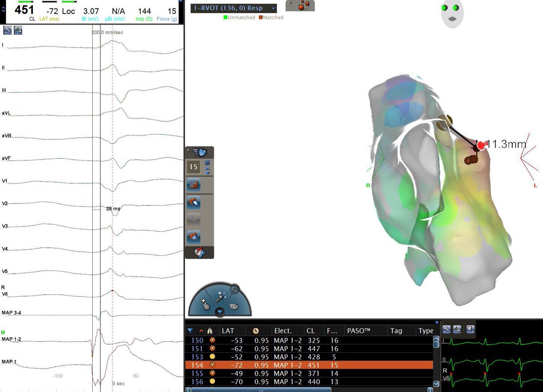Click the red spheres tag panel icon
This screenshot has height=392, width=543.
point(304,5)
